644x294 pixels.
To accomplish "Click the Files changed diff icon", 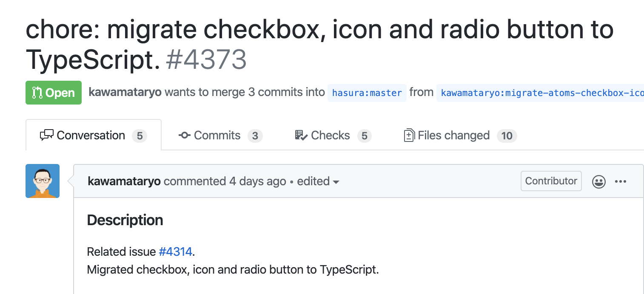I will pyautogui.click(x=409, y=136).
